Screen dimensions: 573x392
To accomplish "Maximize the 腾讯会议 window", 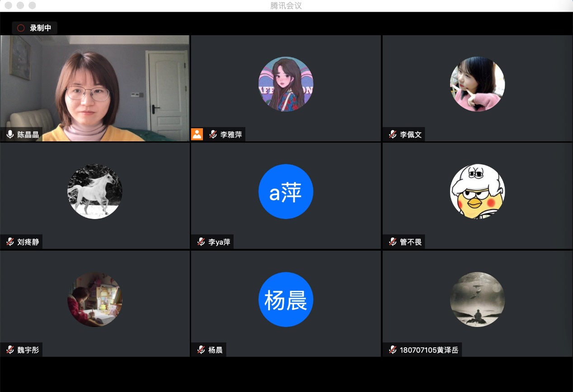I will pos(32,5).
